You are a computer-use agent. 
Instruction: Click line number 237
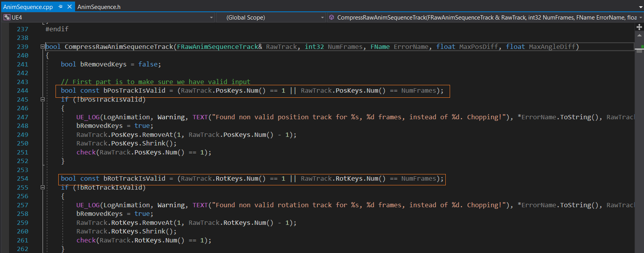23,29
